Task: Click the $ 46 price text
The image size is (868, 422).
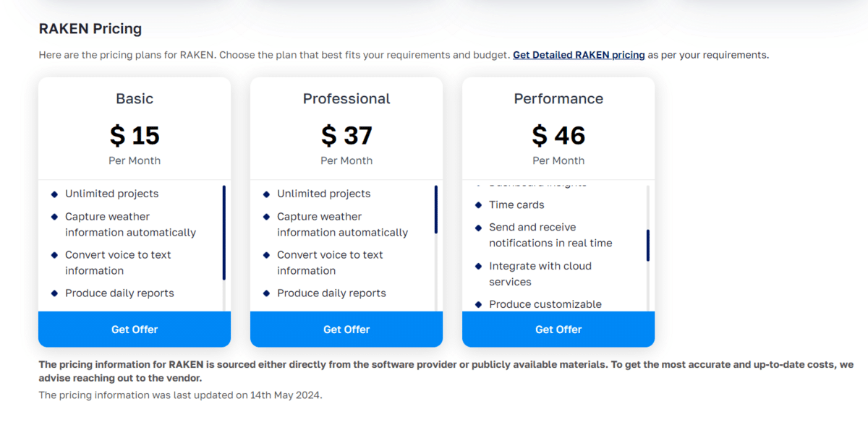Action: click(558, 136)
